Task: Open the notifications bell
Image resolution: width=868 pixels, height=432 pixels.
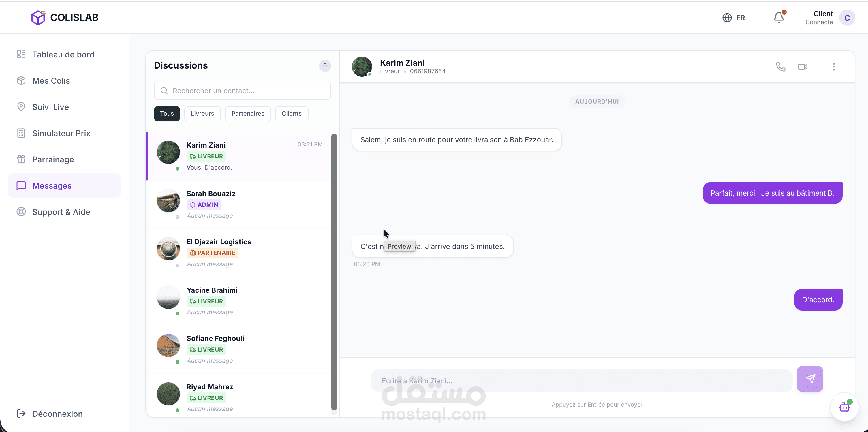Action: pyautogui.click(x=778, y=18)
